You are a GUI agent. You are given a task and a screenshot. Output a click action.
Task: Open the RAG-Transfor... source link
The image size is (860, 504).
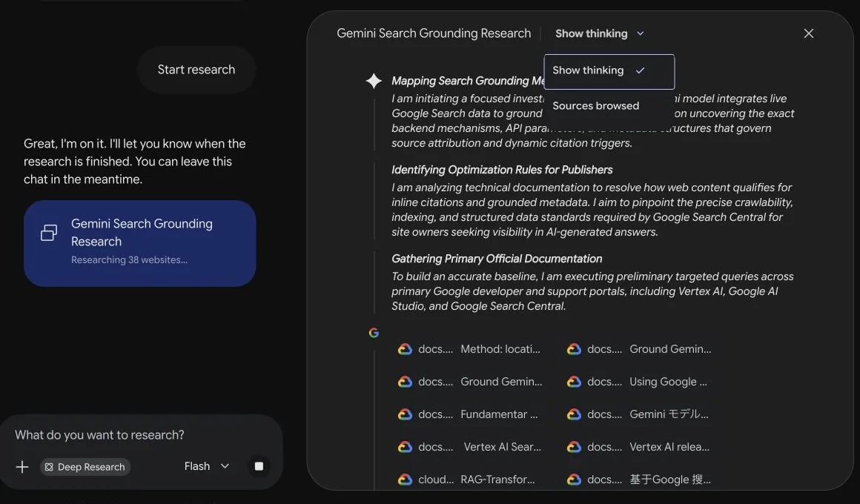[467, 480]
